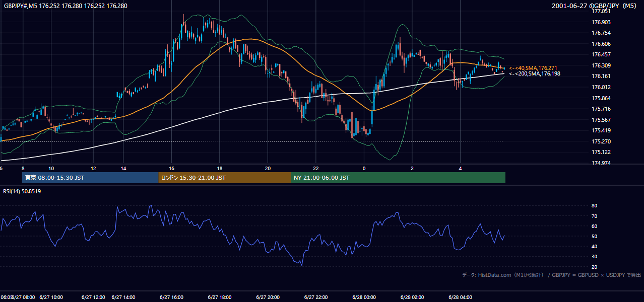The width and height of the screenshot is (644, 302).
Task: Click the 176.012 price axis label
Action: click(601, 87)
